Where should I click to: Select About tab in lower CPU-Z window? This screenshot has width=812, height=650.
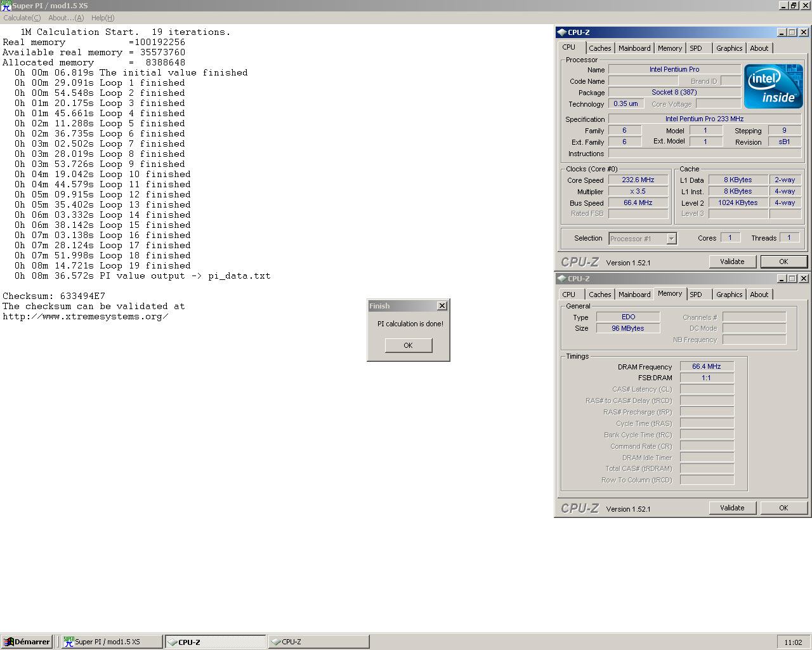[x=759, y=295]
